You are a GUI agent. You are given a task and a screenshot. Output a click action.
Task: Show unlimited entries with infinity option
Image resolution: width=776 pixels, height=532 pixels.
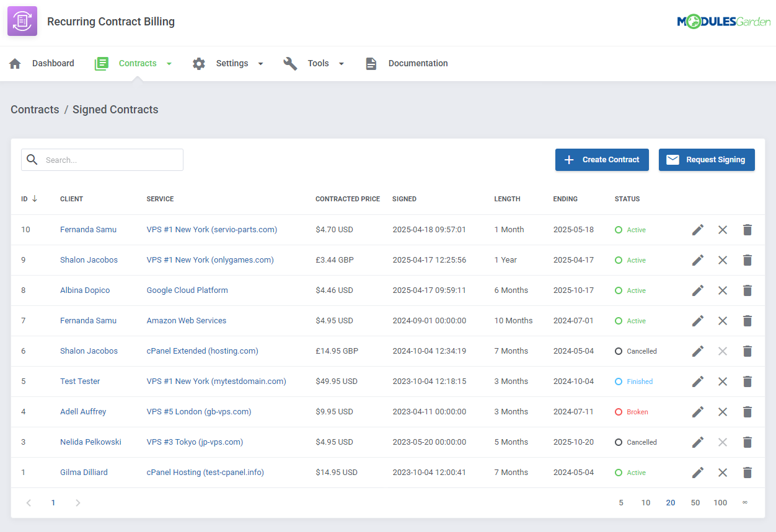coord(745,502)
